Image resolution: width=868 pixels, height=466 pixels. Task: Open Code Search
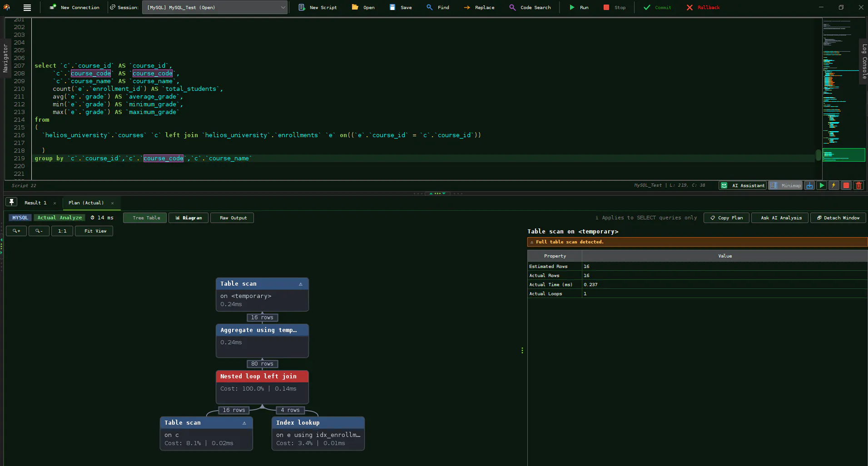(531, 7)
